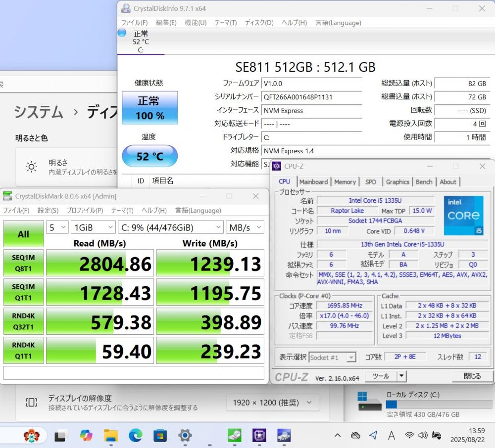Switch to CrystalDiskMark via its taskbar icon
The width and height of the screenshot is (495, 448).
[x=235, y=435]
